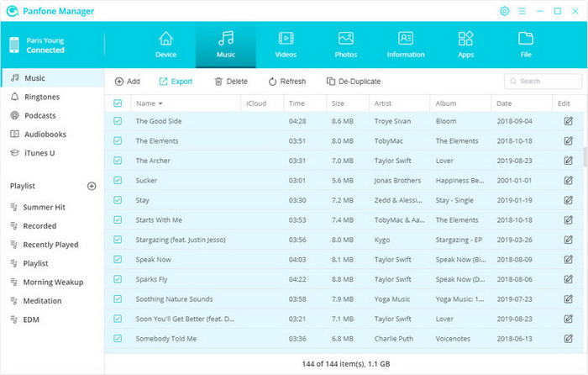Viewport: 588px width, 375px height.
Task: Edit Starts With Me song info
Action: coord(569,219)
